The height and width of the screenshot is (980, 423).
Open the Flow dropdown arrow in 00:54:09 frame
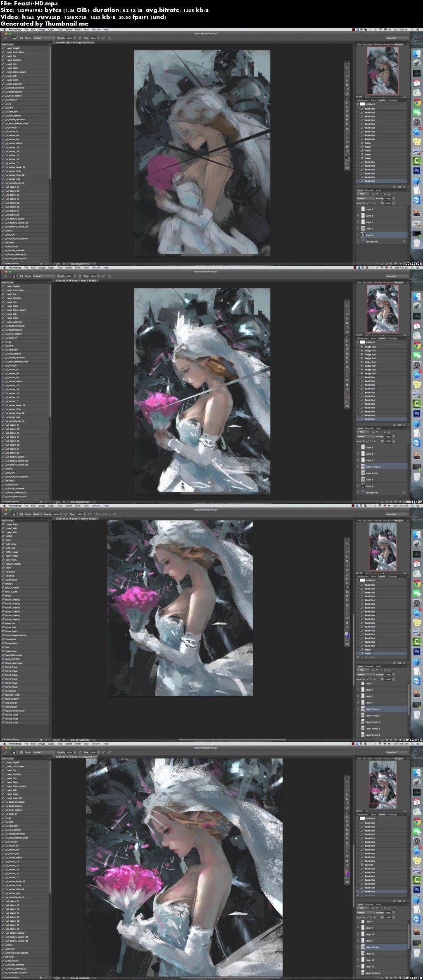[97, 276]
